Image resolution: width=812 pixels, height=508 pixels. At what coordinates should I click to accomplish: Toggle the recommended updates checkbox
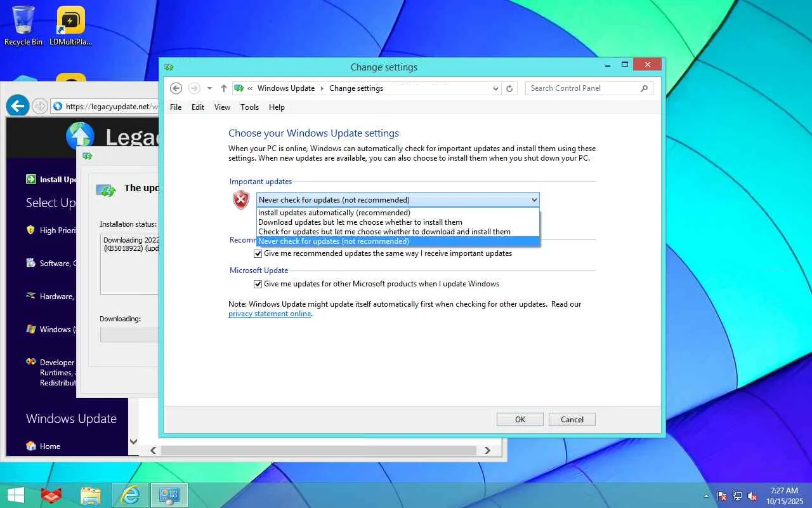tap(258, 253)
